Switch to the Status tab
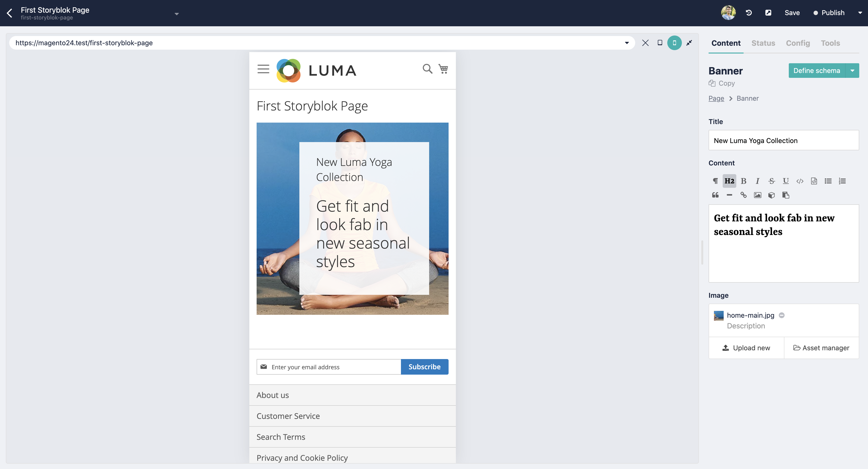 pyautogui.click(x=763, y=43)
